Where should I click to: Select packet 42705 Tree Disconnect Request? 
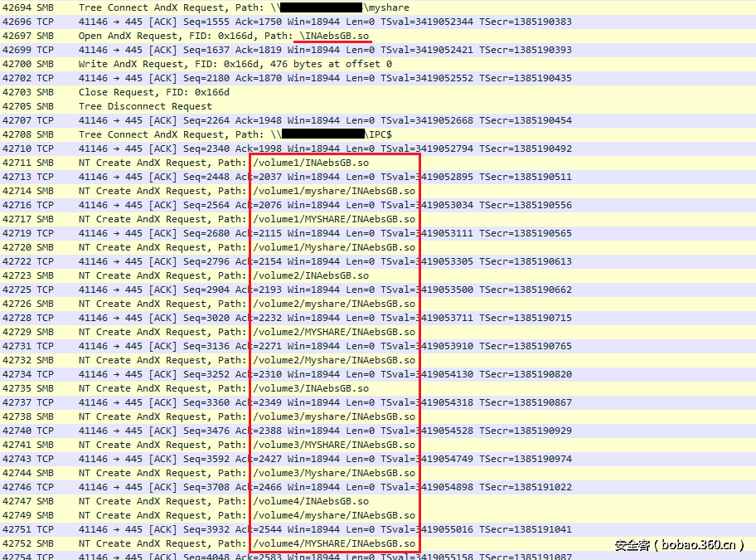click(x=378, y=106)
